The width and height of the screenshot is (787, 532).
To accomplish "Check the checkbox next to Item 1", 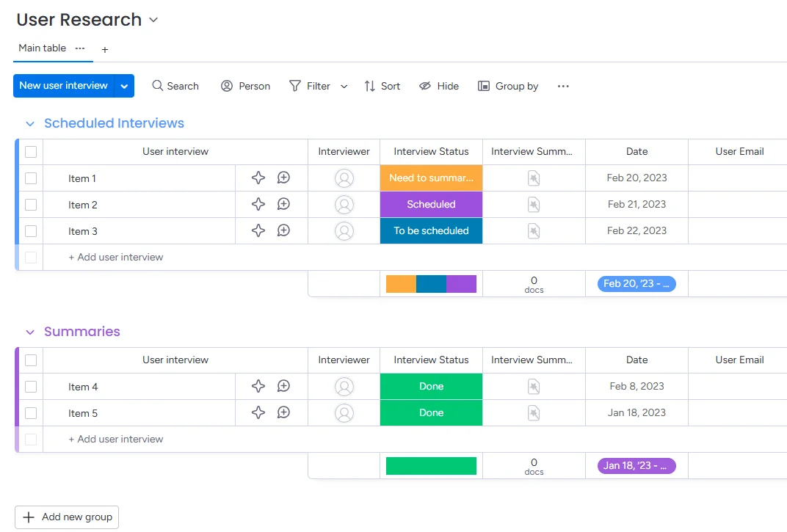I will pyautogui.click(x=30, y=178).
